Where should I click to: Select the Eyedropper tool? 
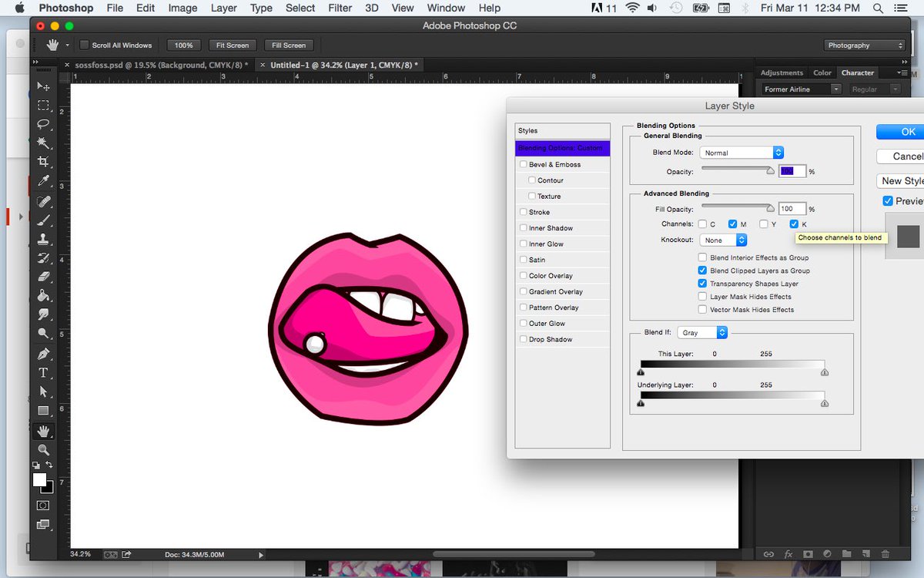coord(43,181)
